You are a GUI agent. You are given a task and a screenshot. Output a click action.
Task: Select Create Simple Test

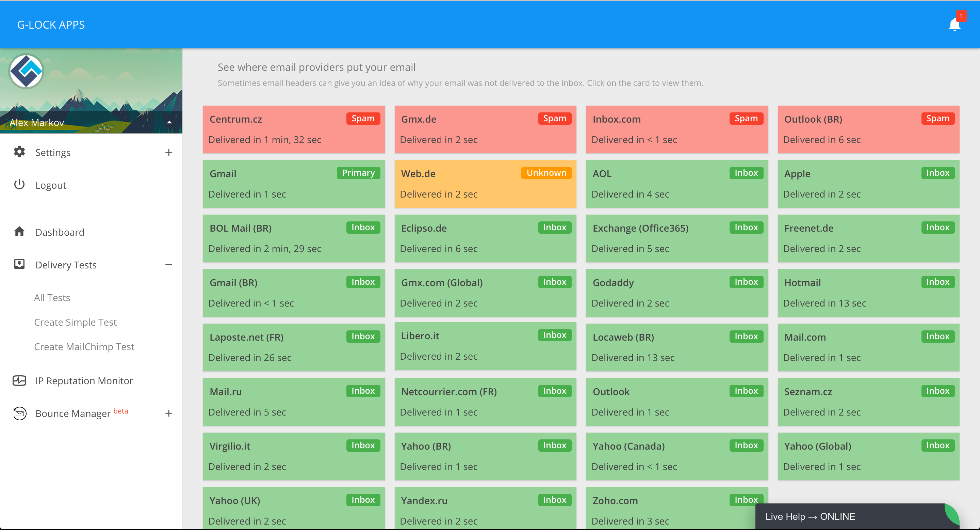[75, 322]
